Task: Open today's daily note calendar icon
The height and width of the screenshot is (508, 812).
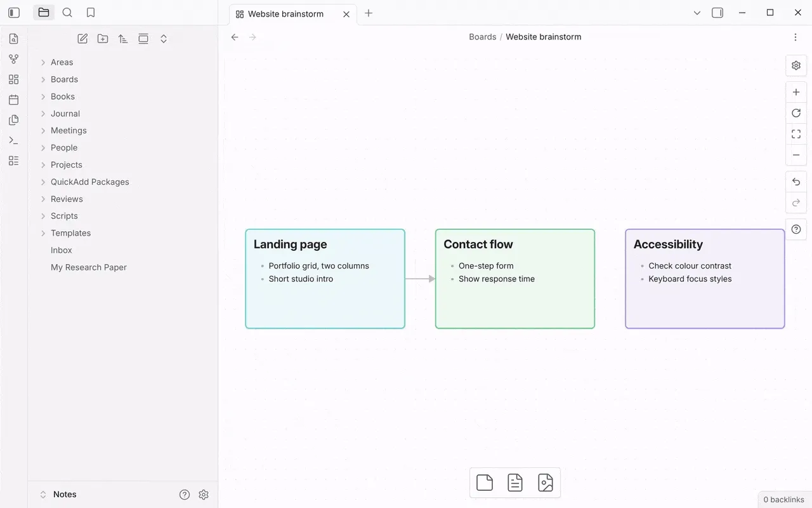Action: pos(14,100)
